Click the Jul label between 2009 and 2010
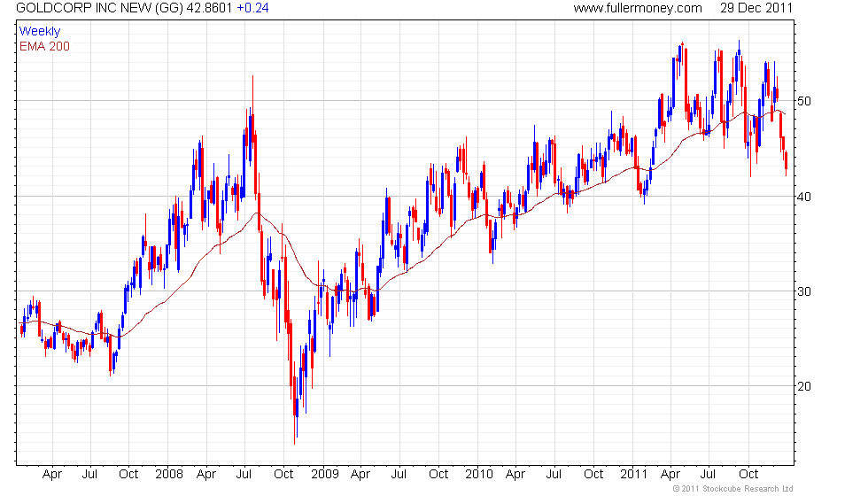The height and width of the screenshot is (496, 868). click(399, 474)
